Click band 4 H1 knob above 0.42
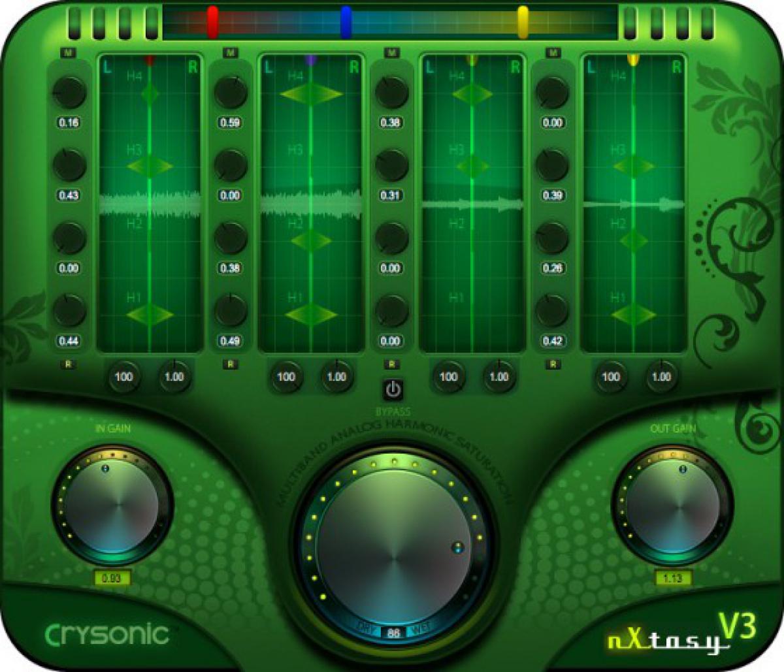The width and height of the screenshot is (784, 672). pos(553,310)
